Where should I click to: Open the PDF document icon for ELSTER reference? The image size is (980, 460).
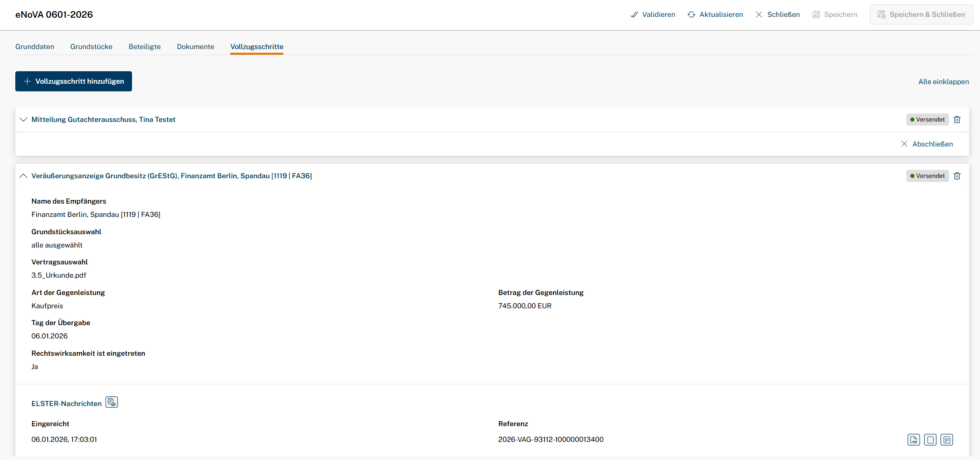click(x=914, y=439)
